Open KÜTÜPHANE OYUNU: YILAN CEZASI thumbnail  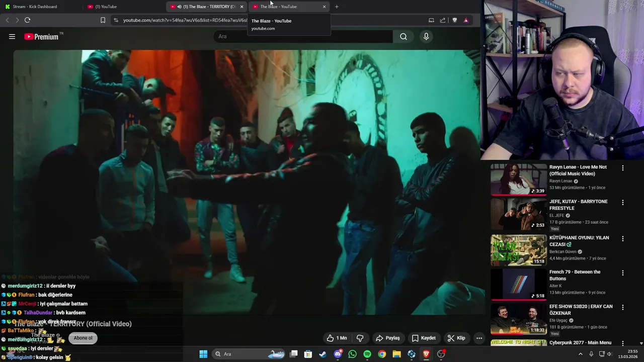click(519, 250)
